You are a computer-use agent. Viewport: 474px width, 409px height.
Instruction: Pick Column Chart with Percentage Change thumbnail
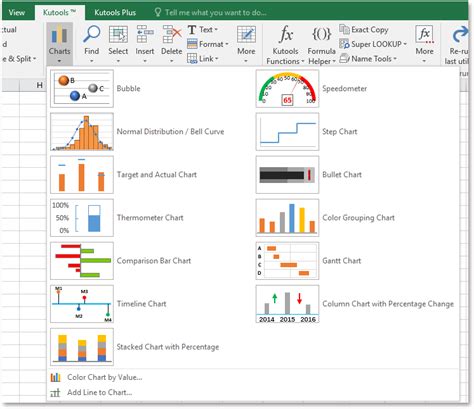287,304
